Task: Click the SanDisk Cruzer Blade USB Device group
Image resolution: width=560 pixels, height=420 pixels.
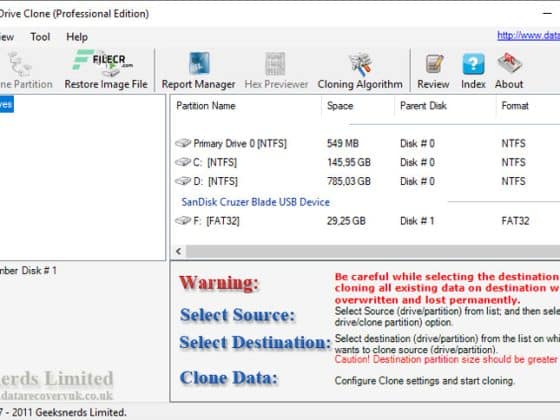Action: tap(255, 202)
